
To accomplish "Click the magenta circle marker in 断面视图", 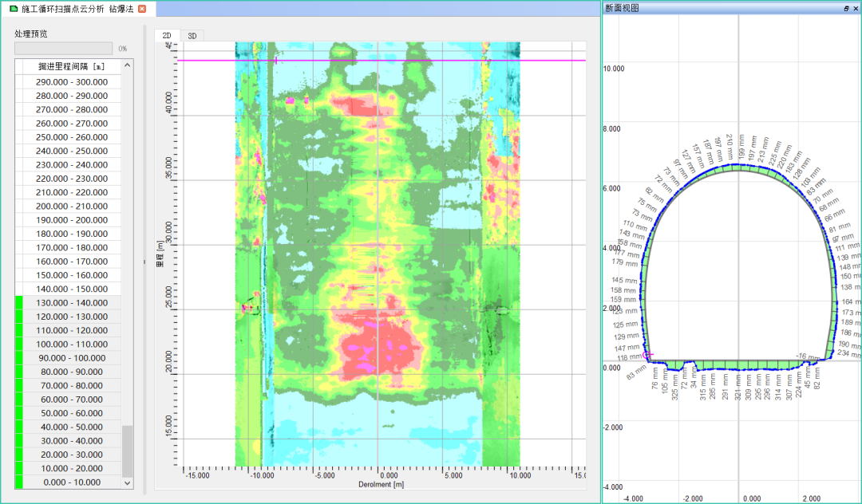I will tap(647, 355).
